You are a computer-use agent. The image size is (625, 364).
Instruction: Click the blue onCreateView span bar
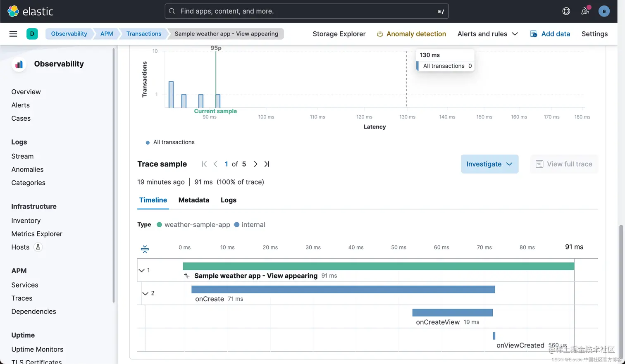coord(453,313)
